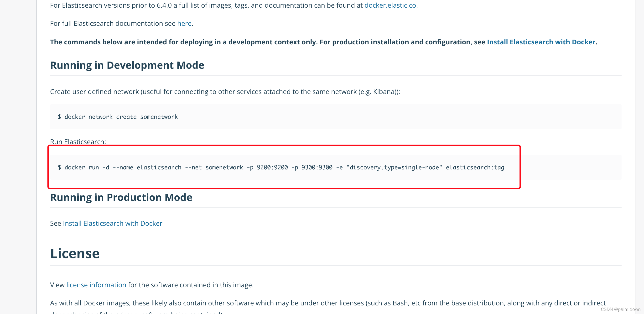Click the Running in Production Mode heading
Viewport: 644px width, 314px height.
(121, 198)
